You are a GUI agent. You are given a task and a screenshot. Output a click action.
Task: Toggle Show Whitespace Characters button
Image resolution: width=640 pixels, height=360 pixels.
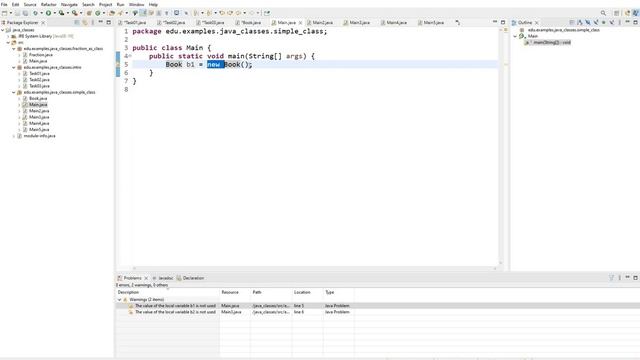coord(166,13)
